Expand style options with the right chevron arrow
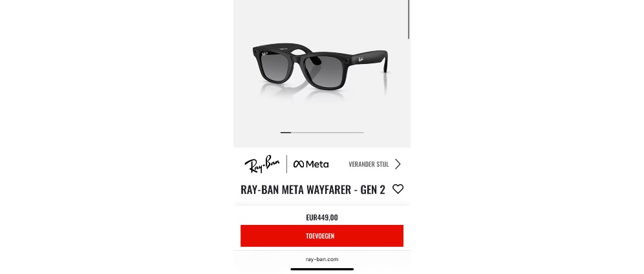This screenshot has width=644, height=274. coord(398,164)
